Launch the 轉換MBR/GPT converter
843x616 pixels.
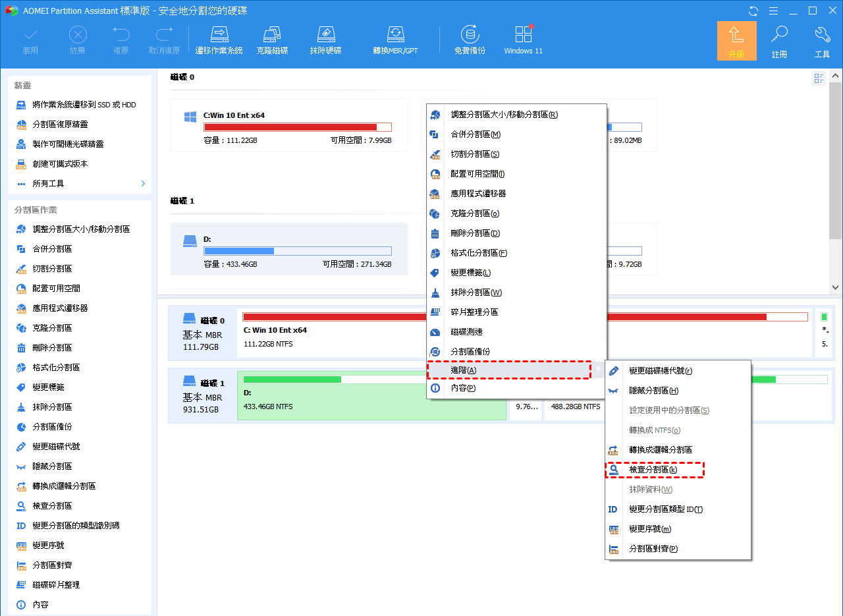click(395, 40)
